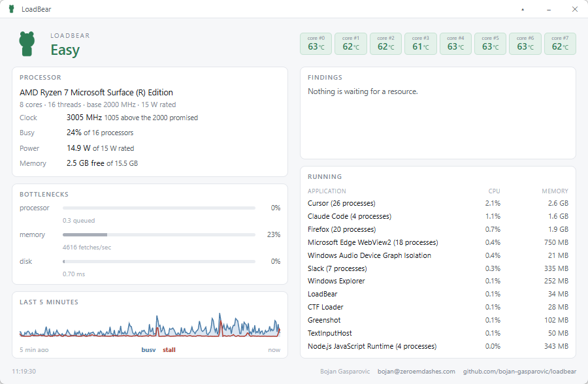Click the Bojan Gasparovic author name
The width and height of the screenshot is (588, 384).
(345, 371)
